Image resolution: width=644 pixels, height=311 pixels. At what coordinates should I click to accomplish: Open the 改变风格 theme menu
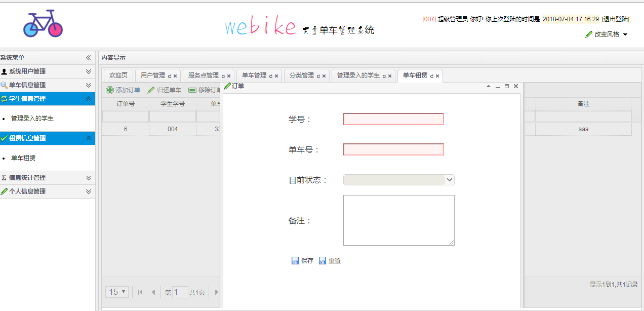pos(607,34)
